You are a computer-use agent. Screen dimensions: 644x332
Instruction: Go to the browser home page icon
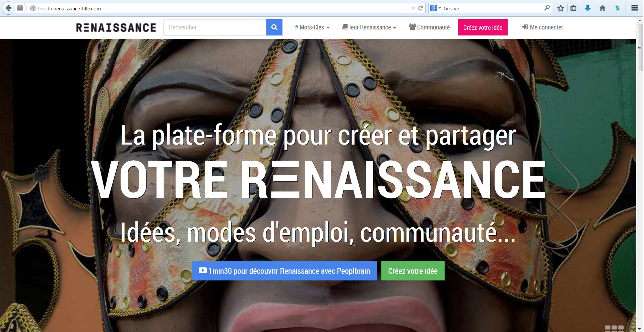tap(602, 8)
